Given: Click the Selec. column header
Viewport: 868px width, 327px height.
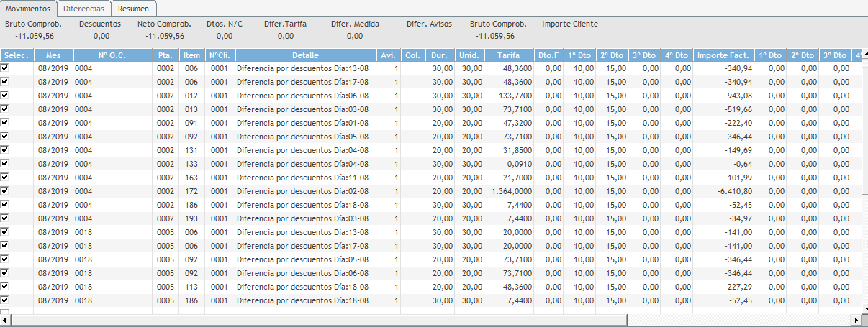Looking at the screenshot, I should (x=16, y=55).
